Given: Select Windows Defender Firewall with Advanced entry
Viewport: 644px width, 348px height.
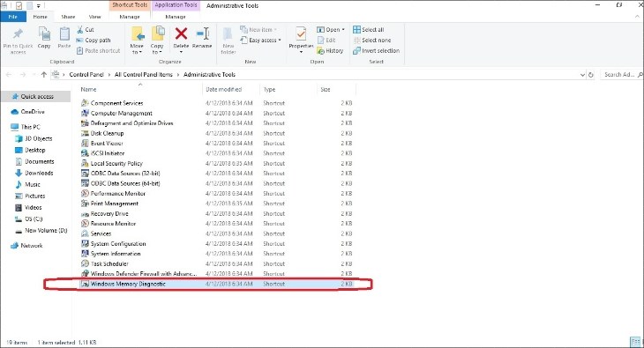Looking at the screenshot, I should pos(144,273).
